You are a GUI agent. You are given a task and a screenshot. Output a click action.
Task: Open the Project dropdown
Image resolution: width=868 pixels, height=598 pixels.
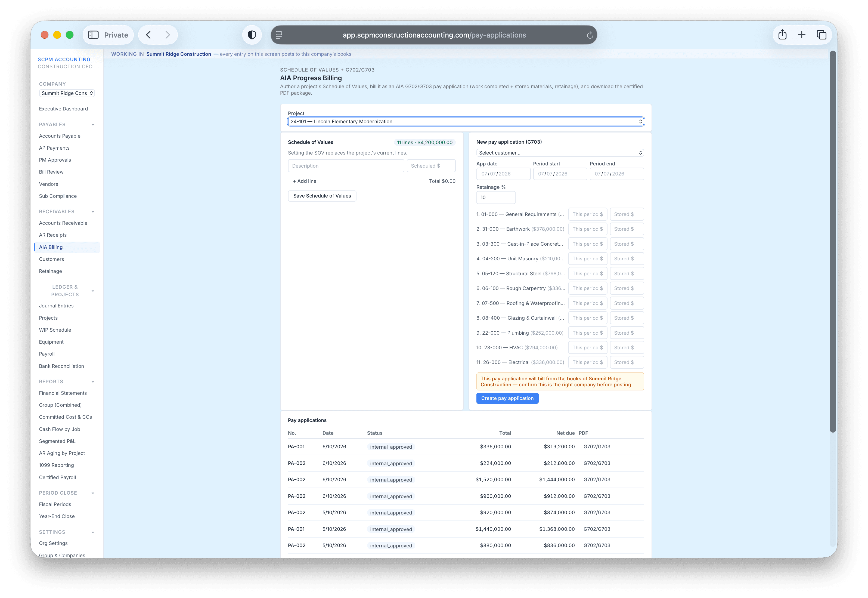[x=466, y=121]
